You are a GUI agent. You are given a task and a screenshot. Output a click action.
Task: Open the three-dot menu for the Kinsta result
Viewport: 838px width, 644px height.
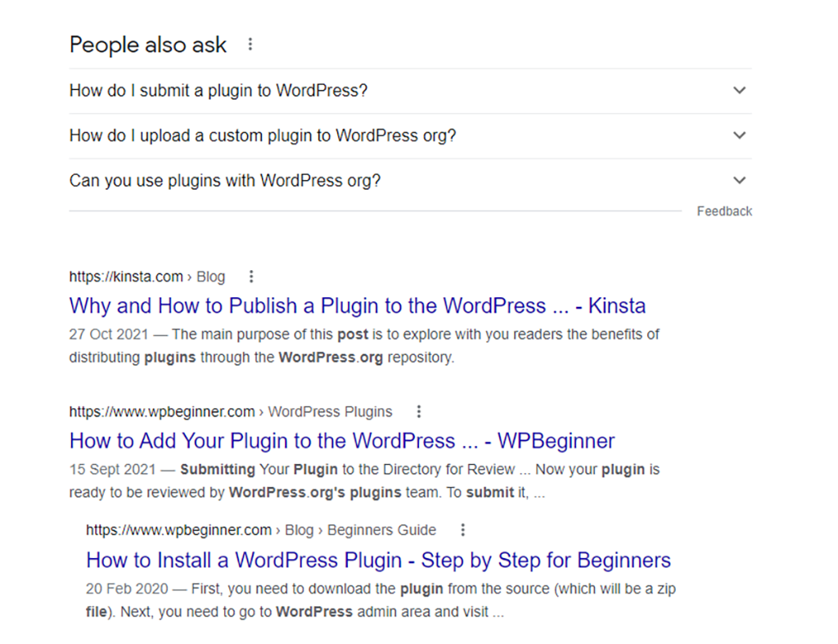point(251,277)
